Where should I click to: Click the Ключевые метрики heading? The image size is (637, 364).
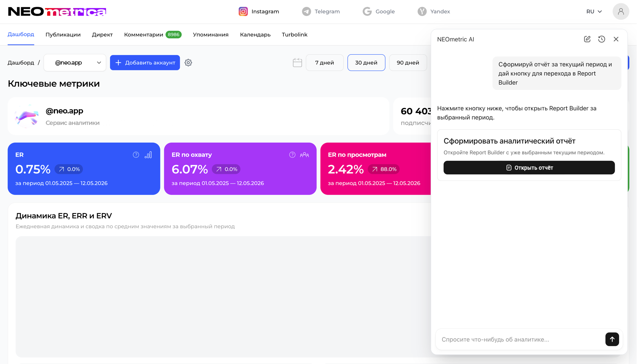tap(54, 83)
